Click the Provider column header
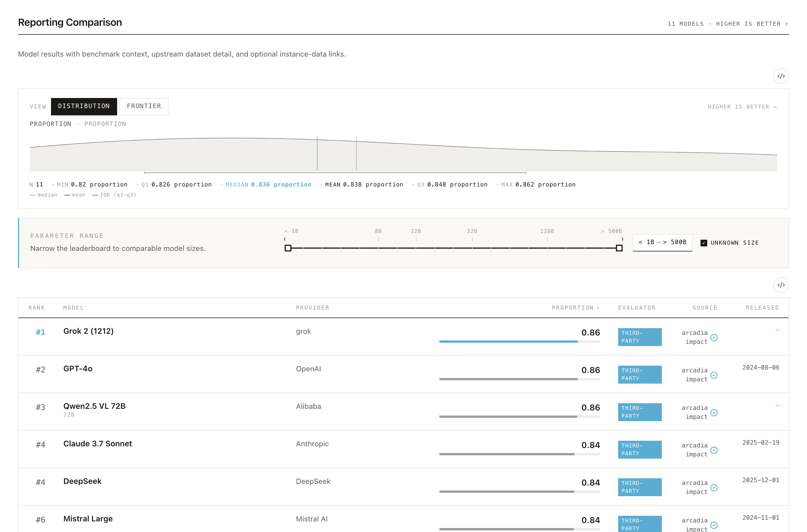The height and width of the screenshot is (532, 807). [x=312, y=308]
